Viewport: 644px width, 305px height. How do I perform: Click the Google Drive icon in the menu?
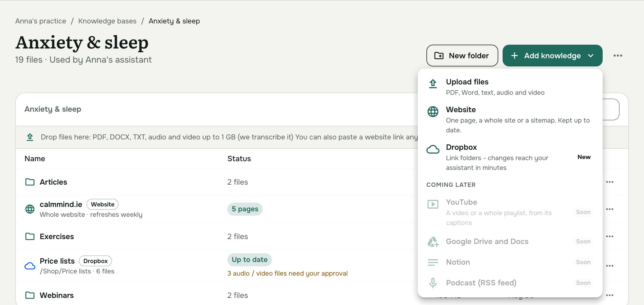433,242
